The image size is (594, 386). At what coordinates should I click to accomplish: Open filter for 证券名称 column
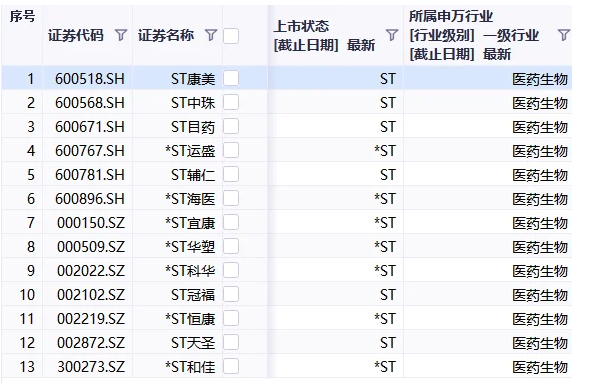point(211,36)
